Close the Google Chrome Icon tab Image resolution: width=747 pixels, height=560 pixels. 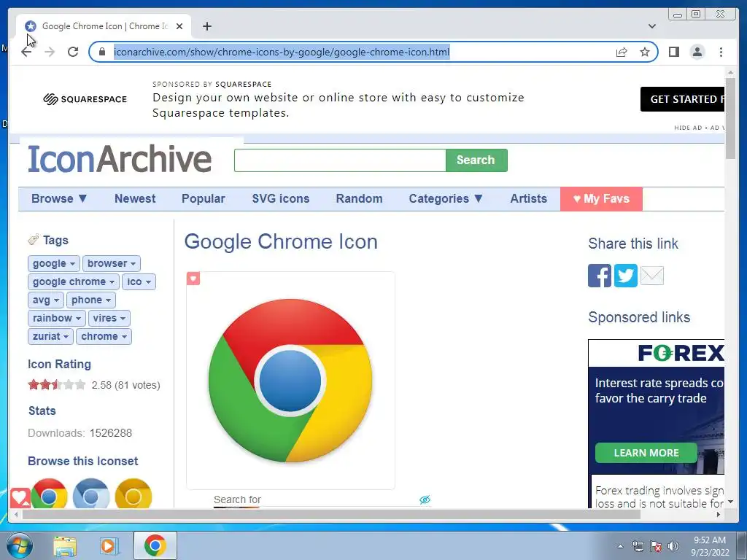point(179,26)
